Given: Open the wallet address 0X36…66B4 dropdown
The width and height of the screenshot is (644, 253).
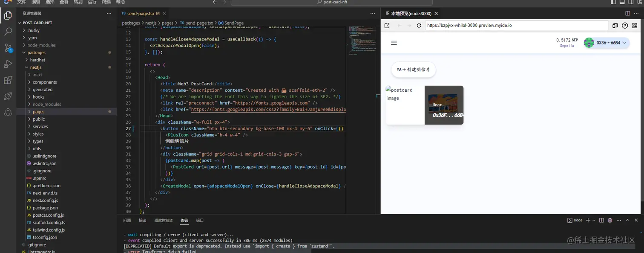Looking at the screenshot, I should pos(606,43).
